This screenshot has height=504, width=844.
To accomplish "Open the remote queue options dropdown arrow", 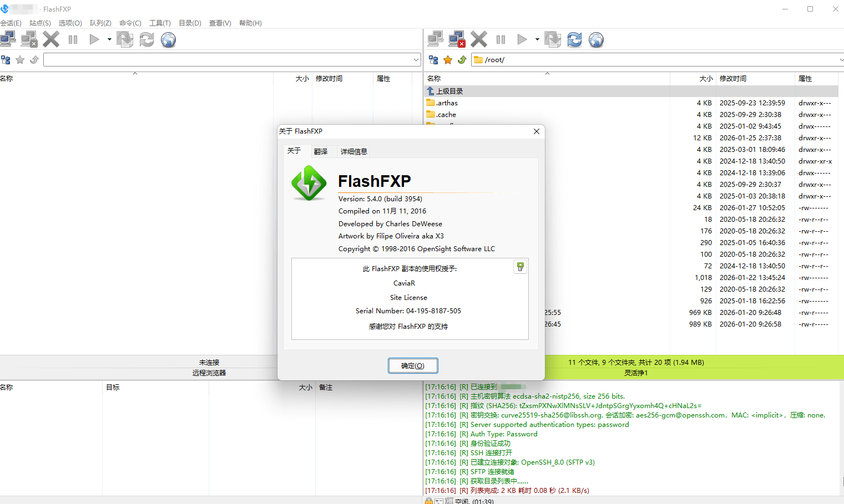I will (536, 39).
